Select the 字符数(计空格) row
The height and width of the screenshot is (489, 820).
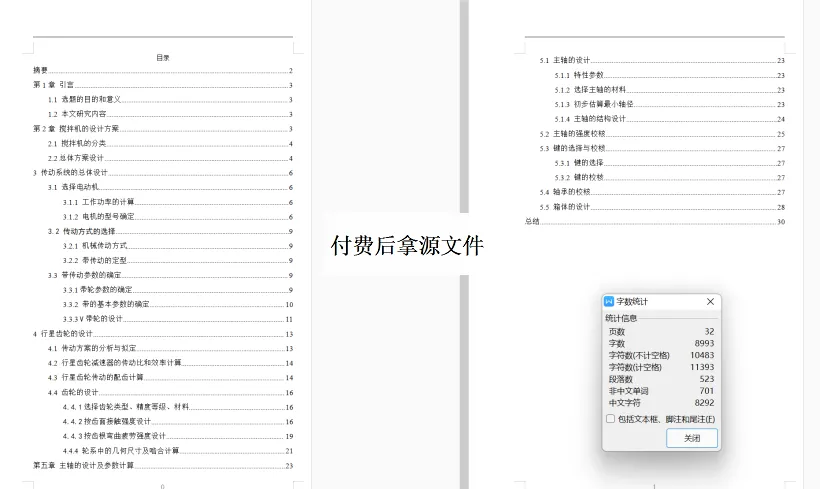click(x=662, y=367)
